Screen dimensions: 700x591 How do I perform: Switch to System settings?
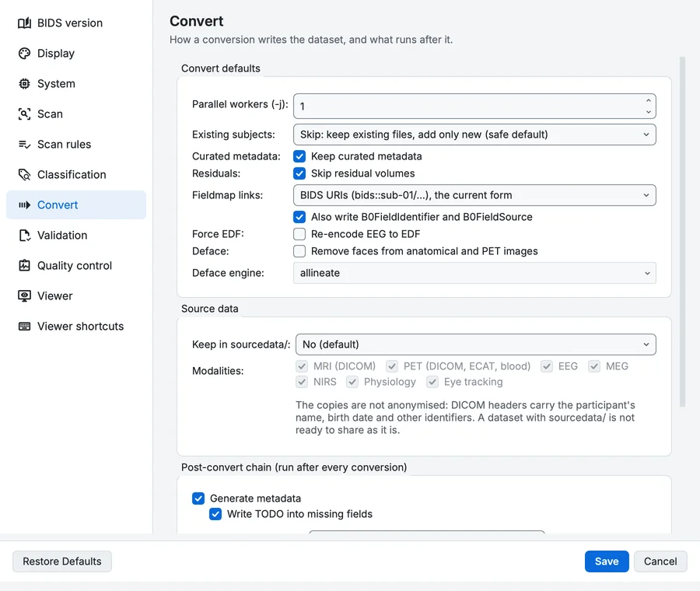(76, 83)
